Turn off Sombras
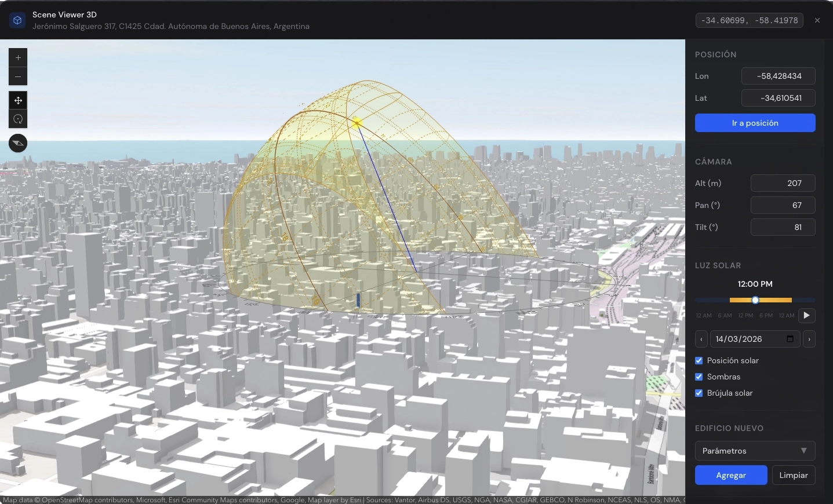833x504 pixels. (x=698, y=377)
